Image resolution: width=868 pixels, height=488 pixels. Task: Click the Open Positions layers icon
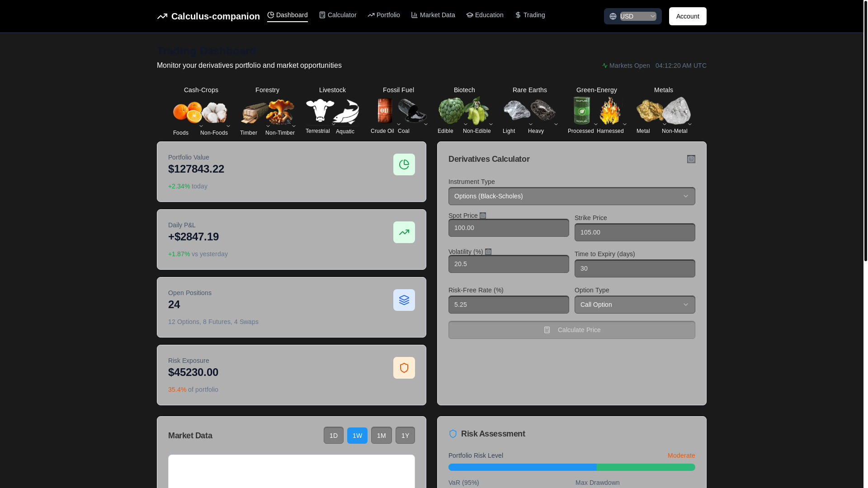coord(404,300)
